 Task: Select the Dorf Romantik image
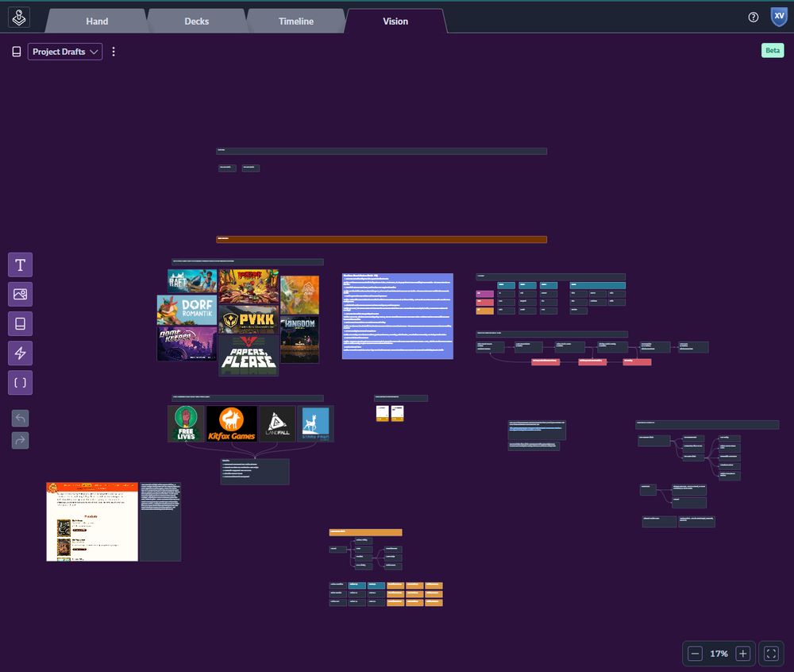coord(187,311)
